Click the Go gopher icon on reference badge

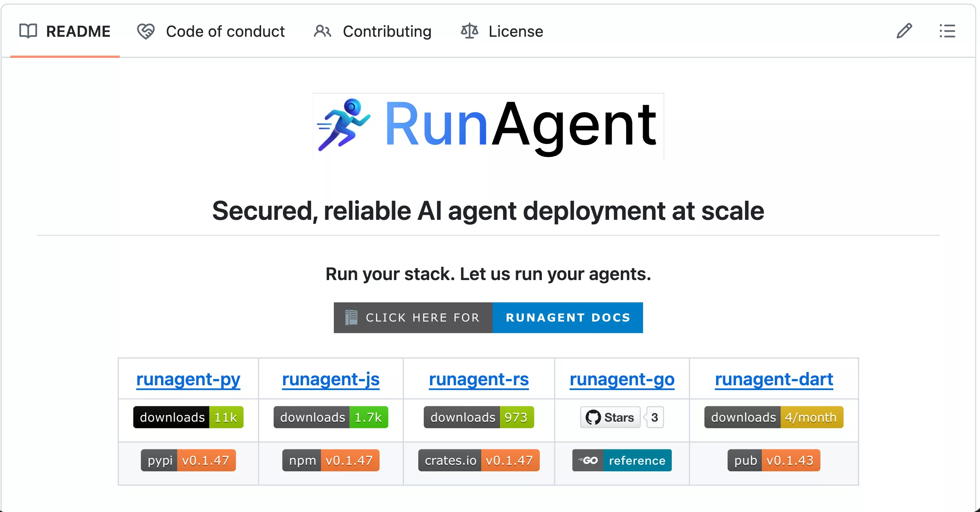[588, 460]
